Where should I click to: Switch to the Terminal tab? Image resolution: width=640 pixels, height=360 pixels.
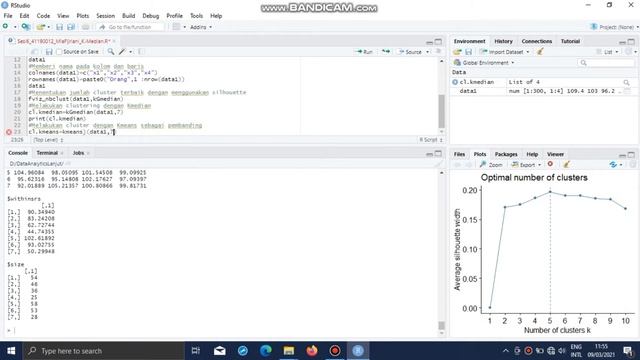[47, 153]
